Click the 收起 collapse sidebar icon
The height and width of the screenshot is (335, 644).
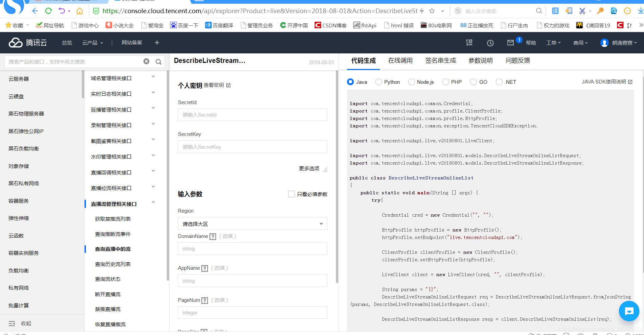12,324
